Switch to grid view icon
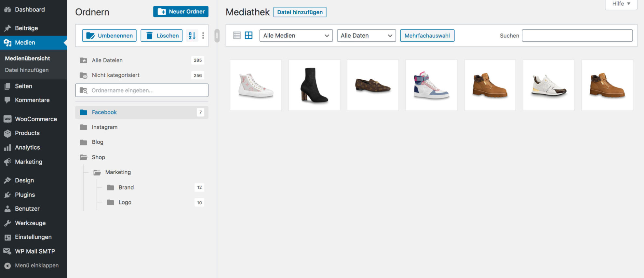 click(248, 35)
